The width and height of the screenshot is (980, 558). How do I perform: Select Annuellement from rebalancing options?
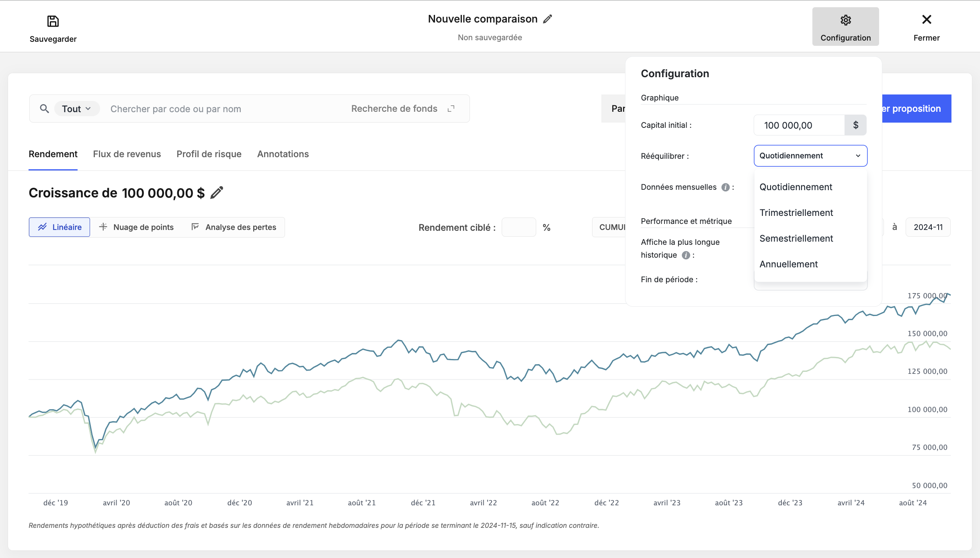788,264
